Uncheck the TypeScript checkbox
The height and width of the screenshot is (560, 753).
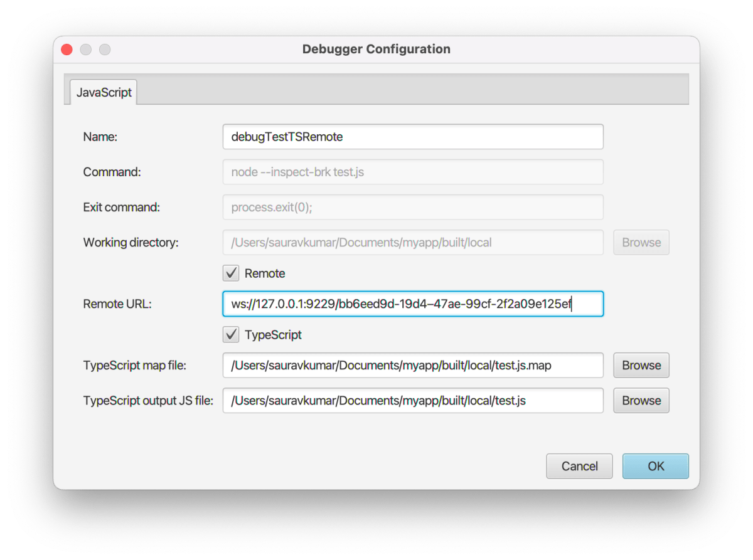pos(232,334)
